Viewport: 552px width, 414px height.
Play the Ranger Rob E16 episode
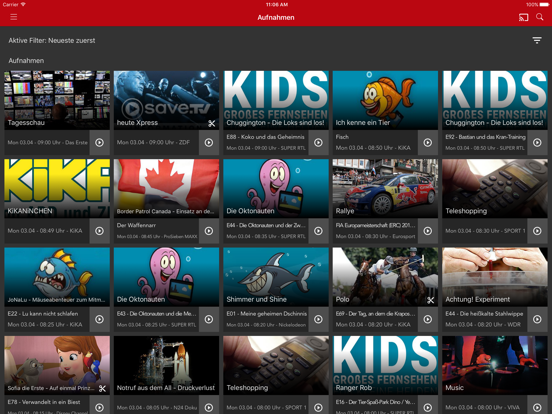point(428,407)
